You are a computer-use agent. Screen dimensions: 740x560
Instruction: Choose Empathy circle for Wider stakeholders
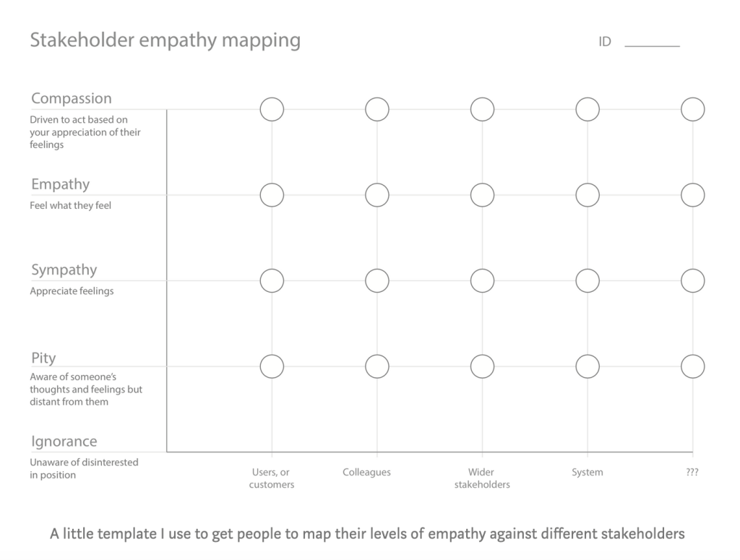coord(482,195)
